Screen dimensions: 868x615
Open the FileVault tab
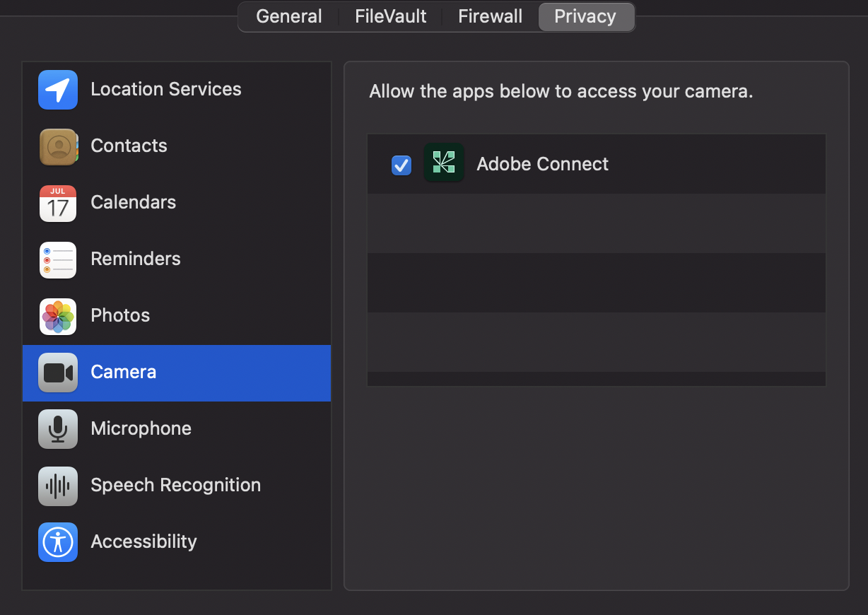pos(391,16)
